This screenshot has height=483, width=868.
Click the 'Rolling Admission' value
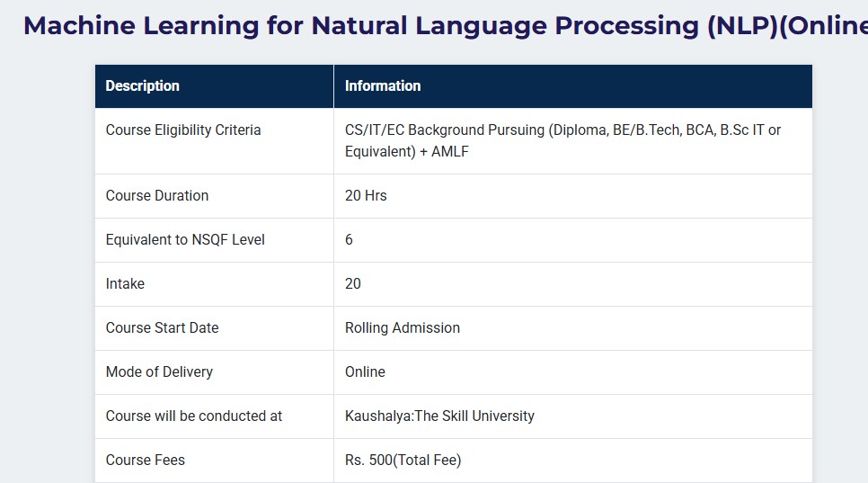pyautogui.click(x=403, y=328)
